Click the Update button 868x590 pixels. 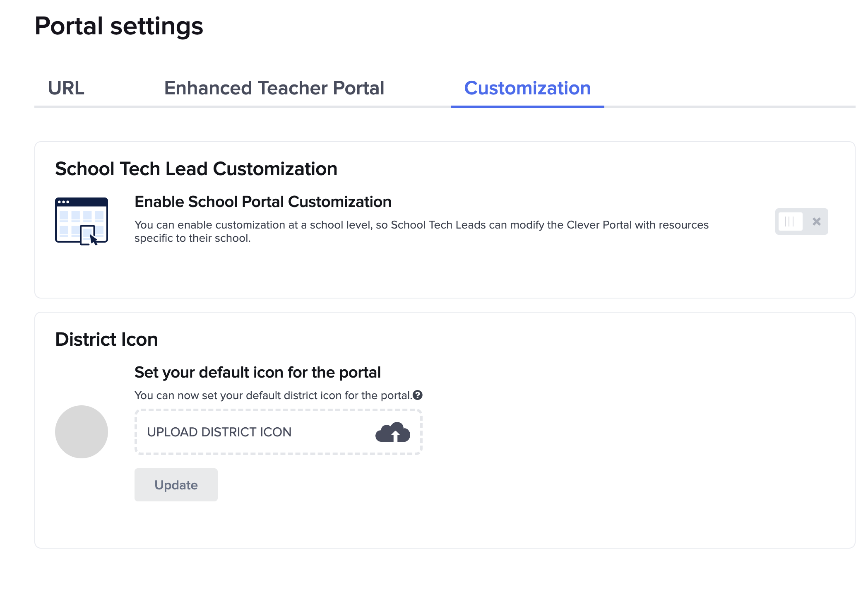(176, 484)
